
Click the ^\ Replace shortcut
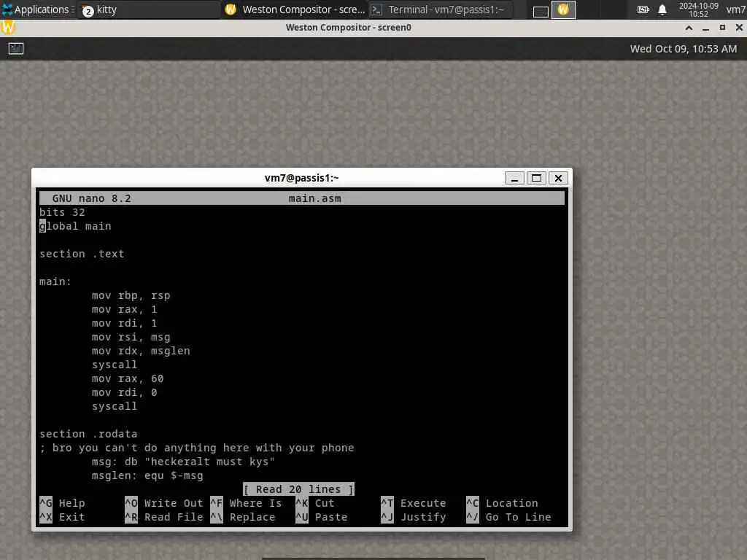[x=243, y=517]
